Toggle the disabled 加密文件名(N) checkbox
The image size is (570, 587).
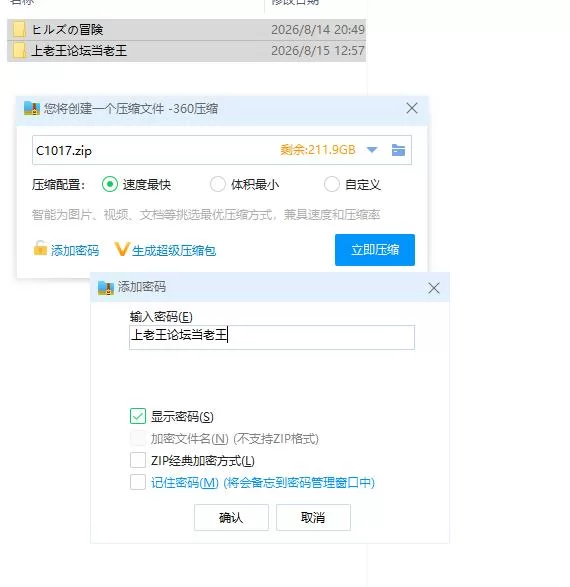click(138, 438)
